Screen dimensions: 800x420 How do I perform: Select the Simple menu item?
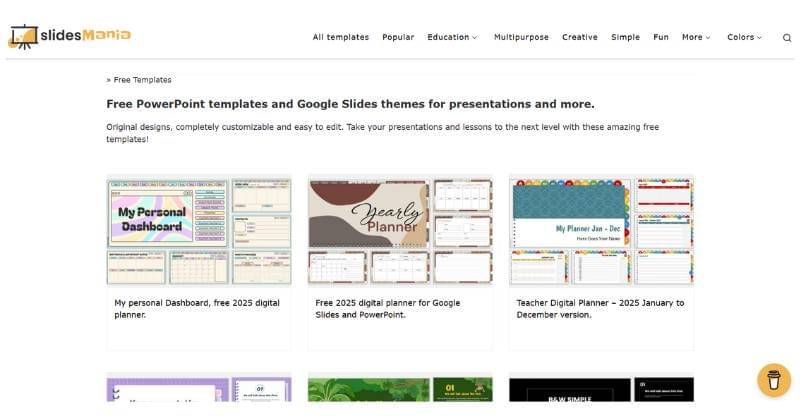[x=626, y=38]
